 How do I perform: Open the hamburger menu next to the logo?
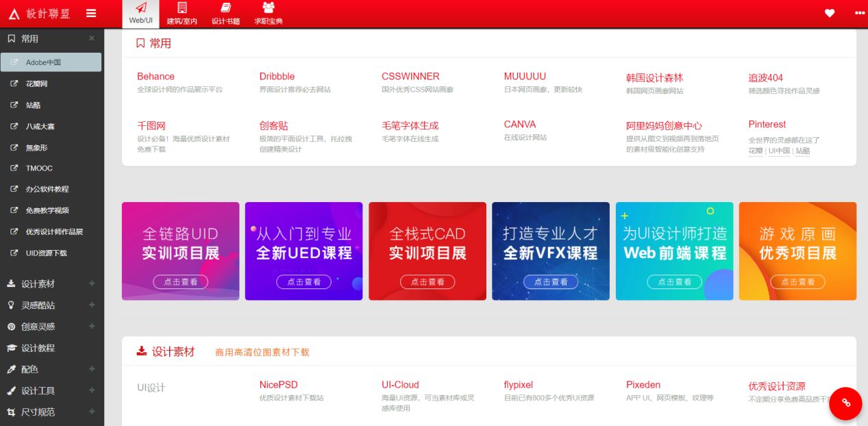[91, 13]
